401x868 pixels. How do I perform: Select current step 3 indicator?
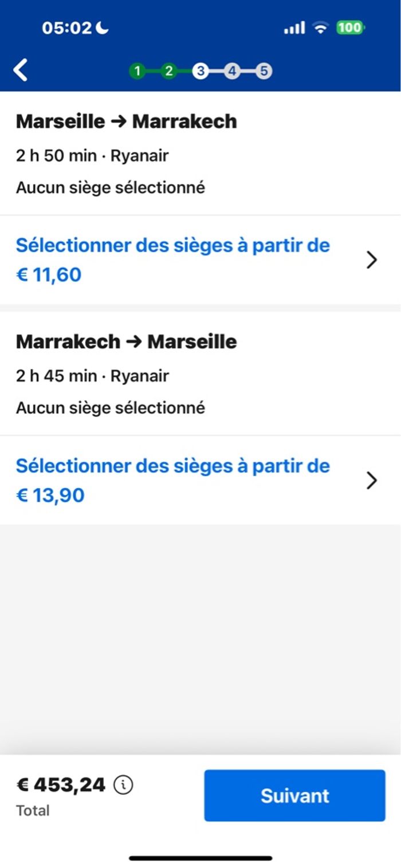coord(200,71)
